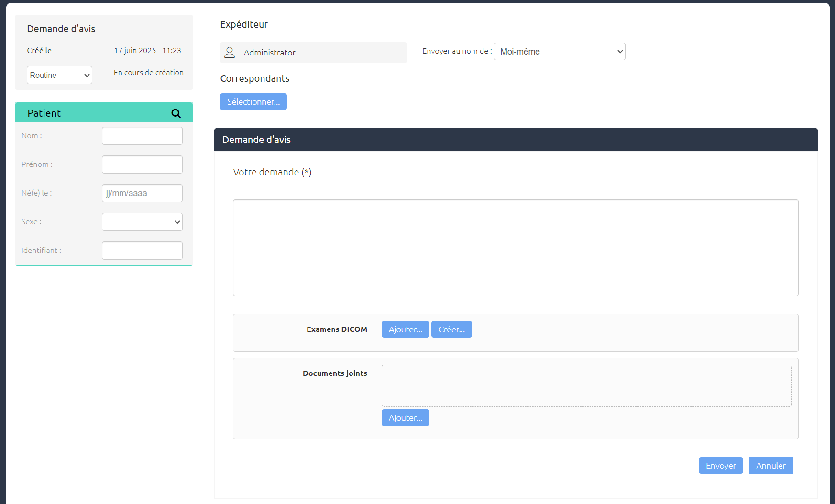This screenshot has height=504, width=835.
Task: Focus the Nom input field
Action: (x=142, y=136)
